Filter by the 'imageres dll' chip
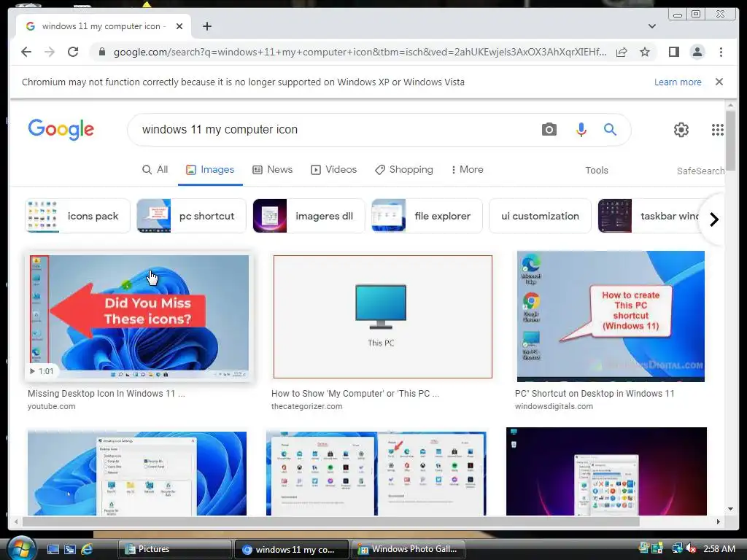This screenshot has height=560, width=747. [309, 216]
